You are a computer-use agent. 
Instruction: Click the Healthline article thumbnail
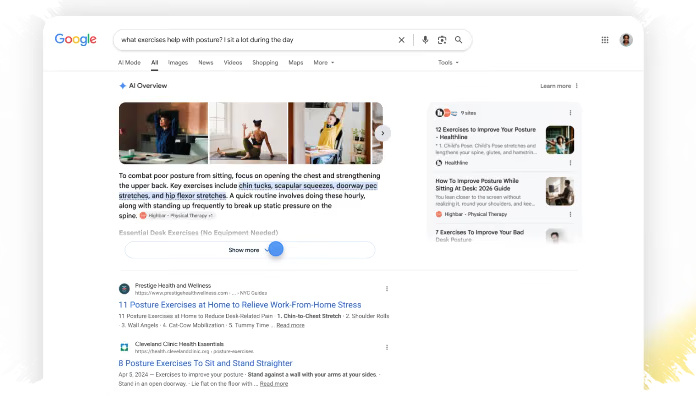560,140
